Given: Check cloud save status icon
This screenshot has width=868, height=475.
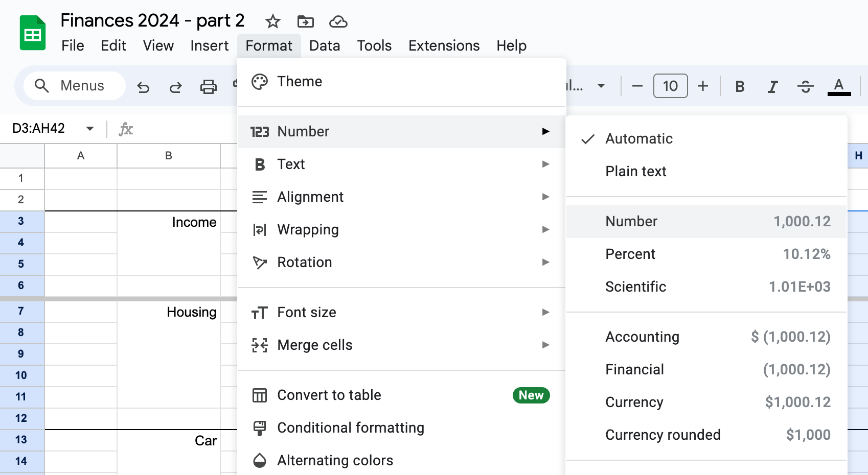Looking at the screenshot, I should point(338,21).
